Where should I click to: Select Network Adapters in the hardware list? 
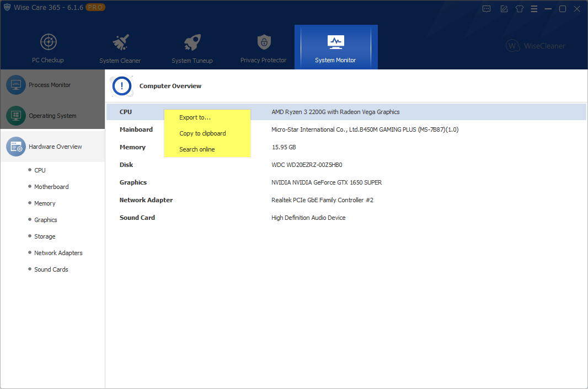pos(58,252)
